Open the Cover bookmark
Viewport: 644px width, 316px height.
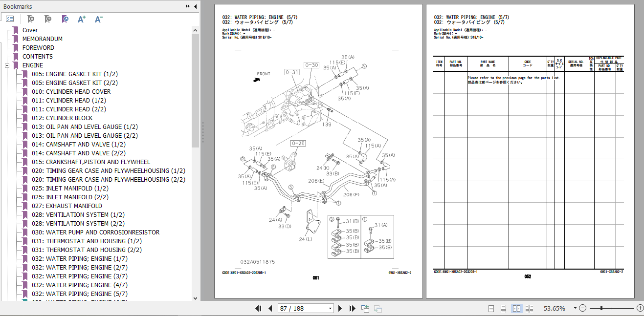30,30
